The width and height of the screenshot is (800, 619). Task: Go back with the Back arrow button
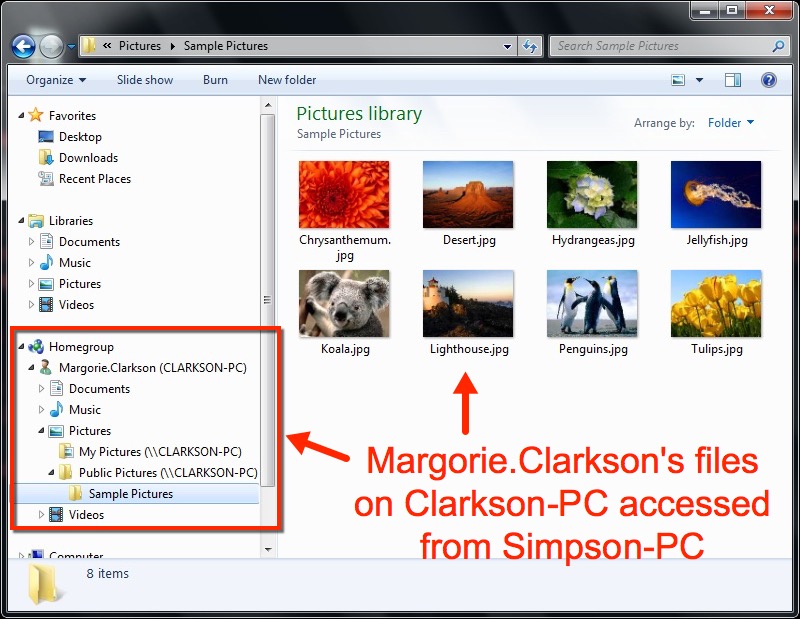coord(23,47)
